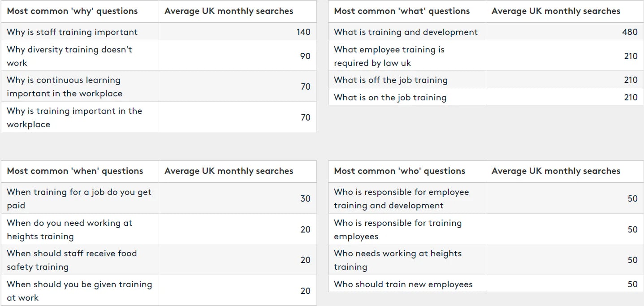Select "When should staff receive food safety training"

coord(72,260)
